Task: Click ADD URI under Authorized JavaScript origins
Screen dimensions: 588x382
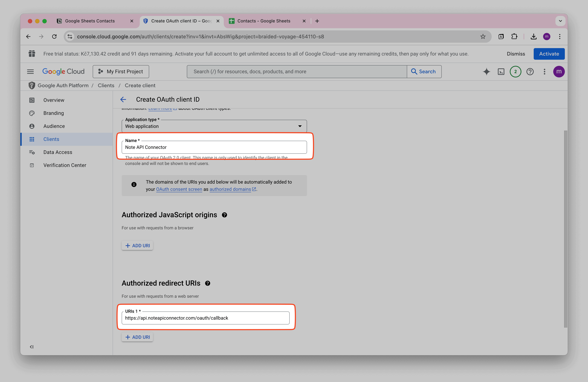Action: pyautogui.click(x=137, y=245)
